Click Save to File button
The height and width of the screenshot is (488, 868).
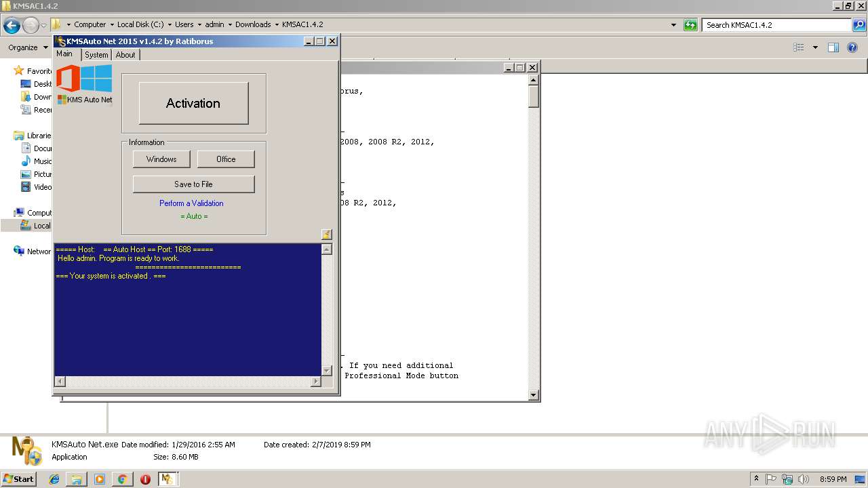click(193, 184)
